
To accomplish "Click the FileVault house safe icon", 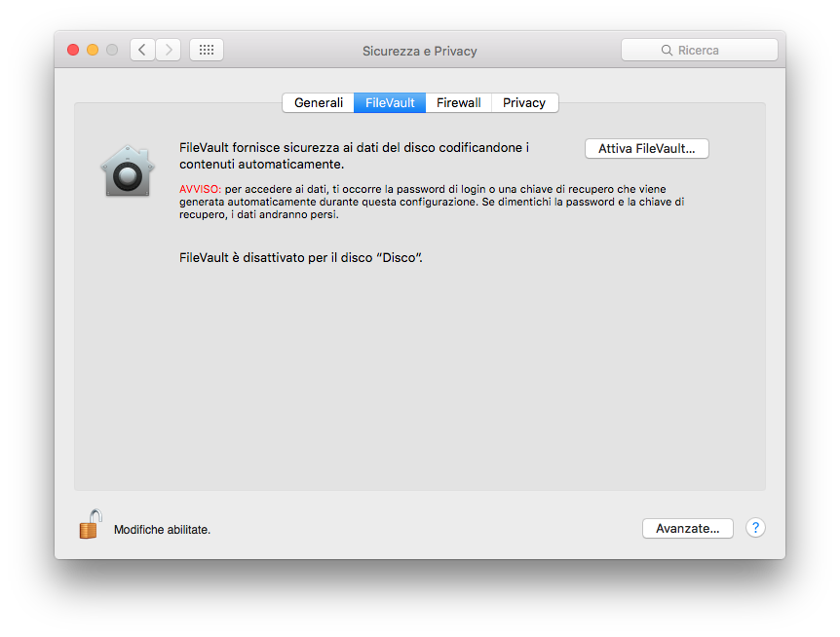I will [128, 171].
